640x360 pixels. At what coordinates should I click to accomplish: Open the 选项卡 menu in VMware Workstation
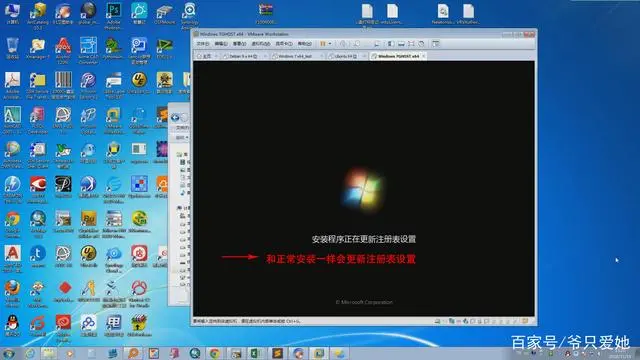pos(284,44)
